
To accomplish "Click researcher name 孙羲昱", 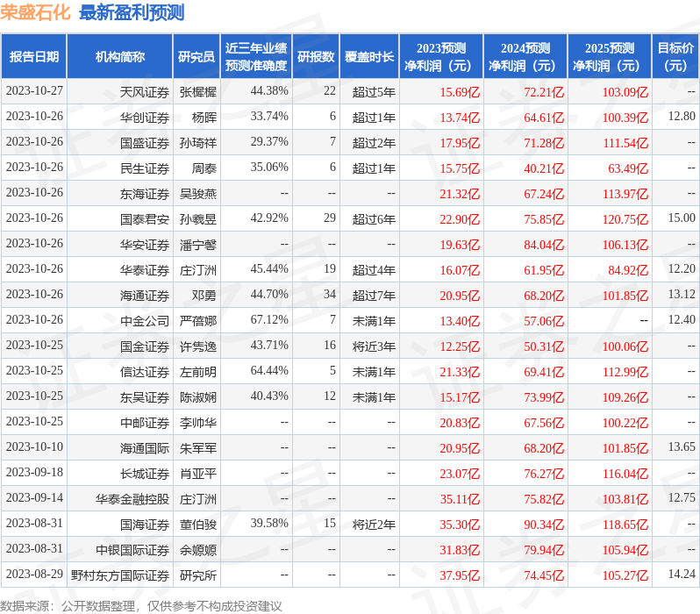I will click(197, 219).
